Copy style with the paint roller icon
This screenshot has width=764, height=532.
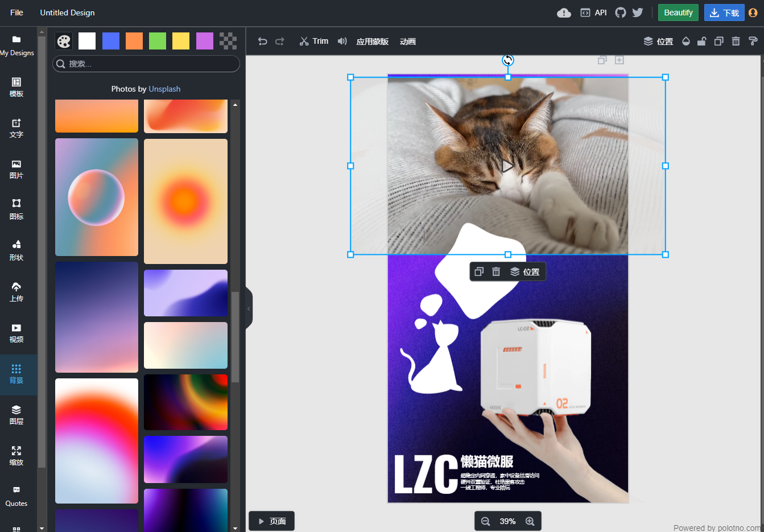click(x=753, y=41)
